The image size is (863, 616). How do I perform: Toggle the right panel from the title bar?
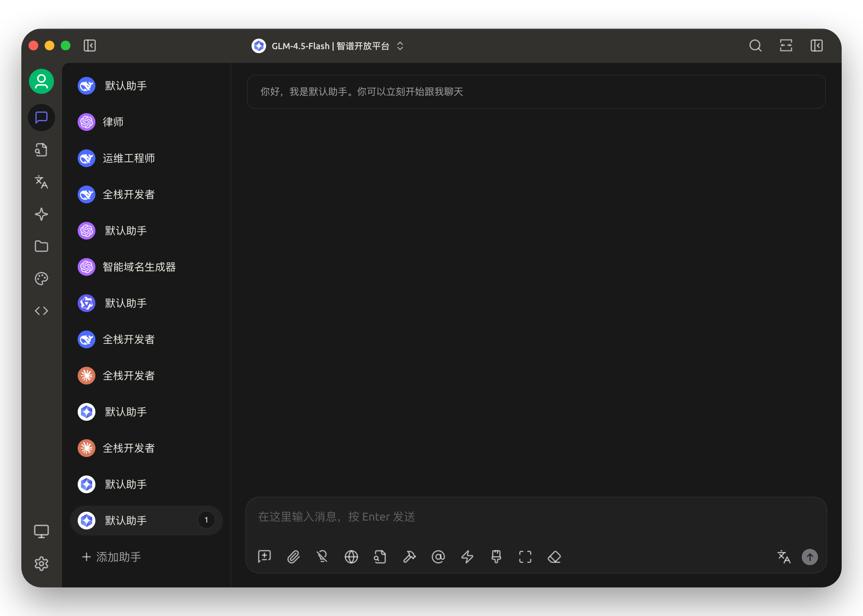pyautogui.click(x=816, y=45)
